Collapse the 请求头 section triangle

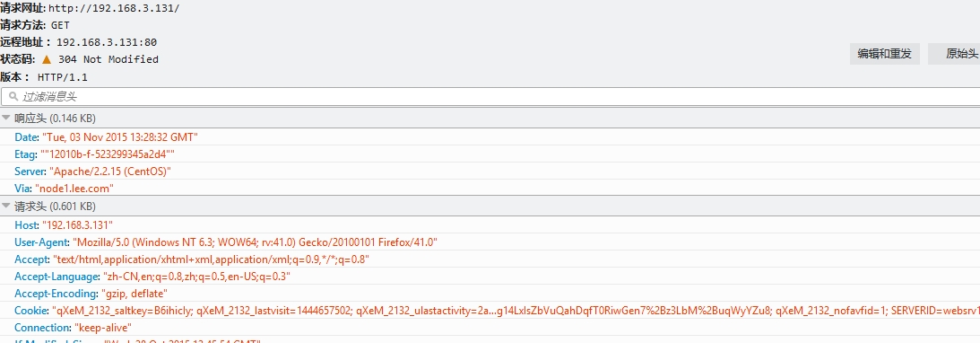click(x=6, y=206)
